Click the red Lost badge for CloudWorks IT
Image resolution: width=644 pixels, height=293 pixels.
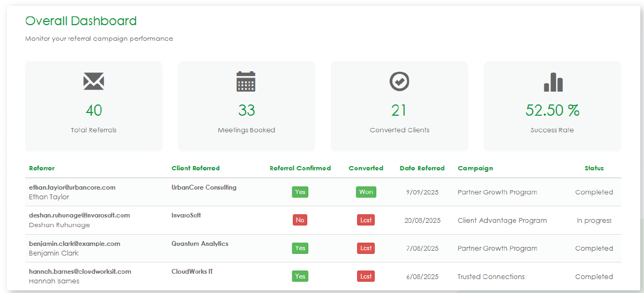pos(366,276)
